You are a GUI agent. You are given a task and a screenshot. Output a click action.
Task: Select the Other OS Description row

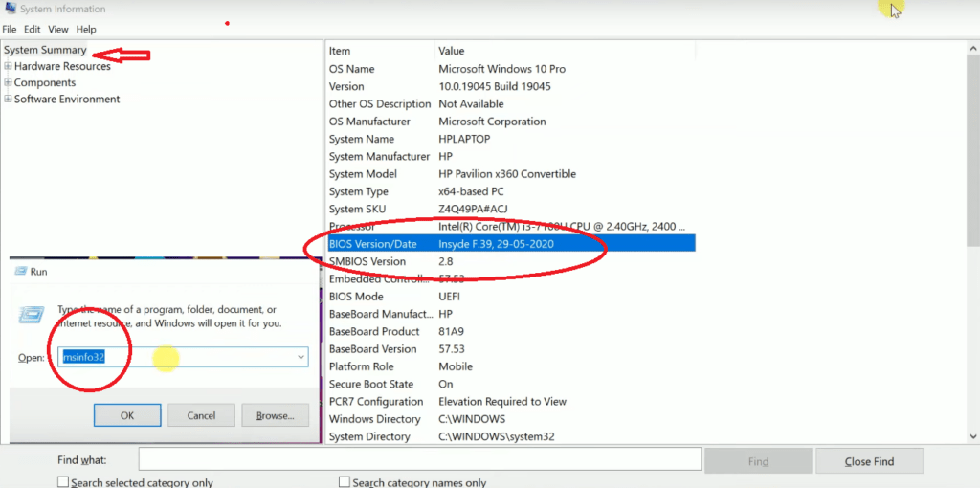511,103
